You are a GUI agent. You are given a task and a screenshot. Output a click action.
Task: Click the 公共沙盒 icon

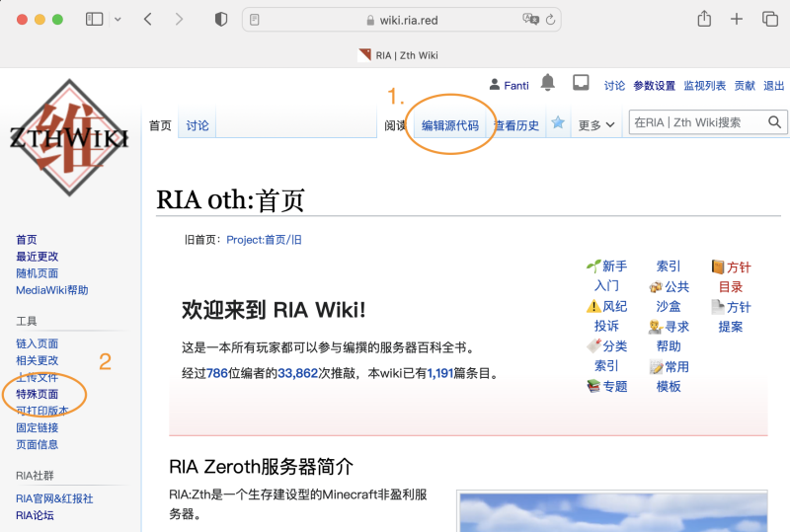click(x=656, y=287)
